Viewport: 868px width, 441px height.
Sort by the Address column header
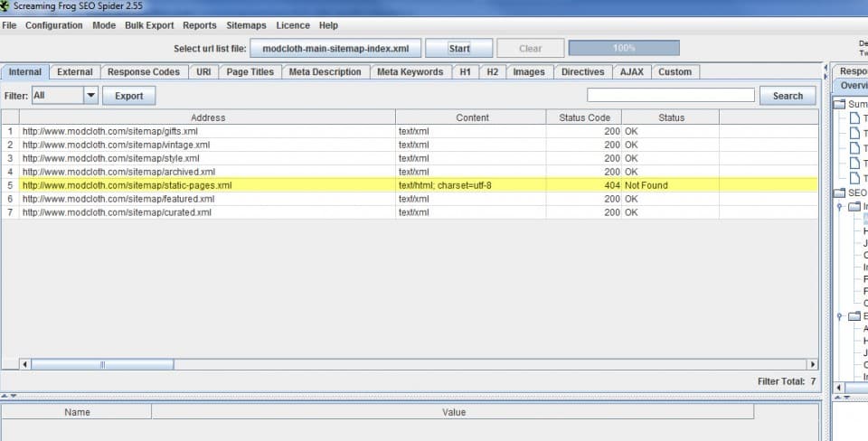point(208,117)
